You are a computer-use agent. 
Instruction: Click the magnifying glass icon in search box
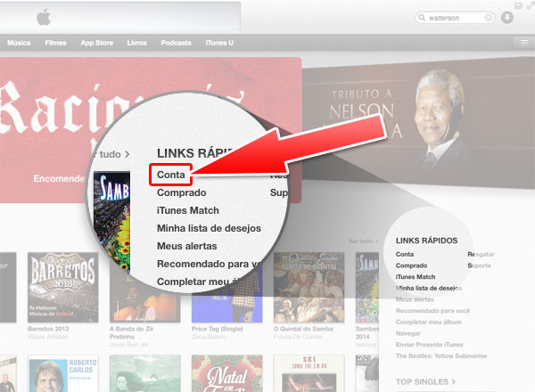422,18
